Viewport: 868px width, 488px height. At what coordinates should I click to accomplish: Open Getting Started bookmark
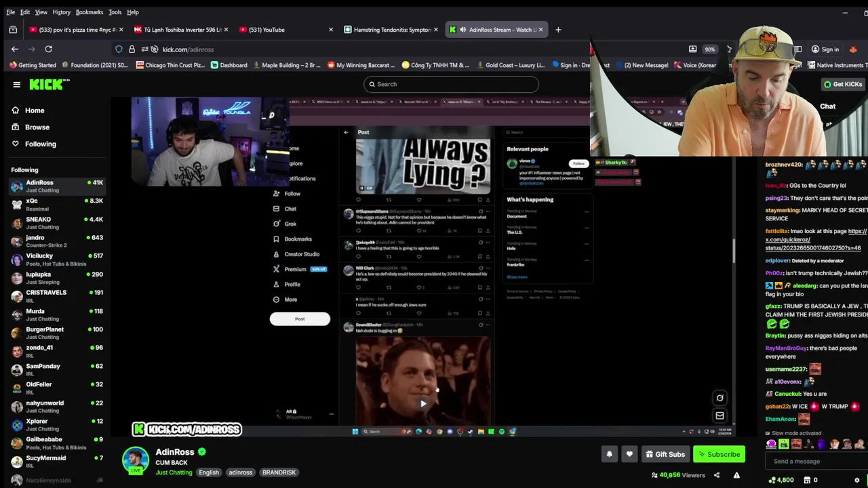(x=32, y=65)
